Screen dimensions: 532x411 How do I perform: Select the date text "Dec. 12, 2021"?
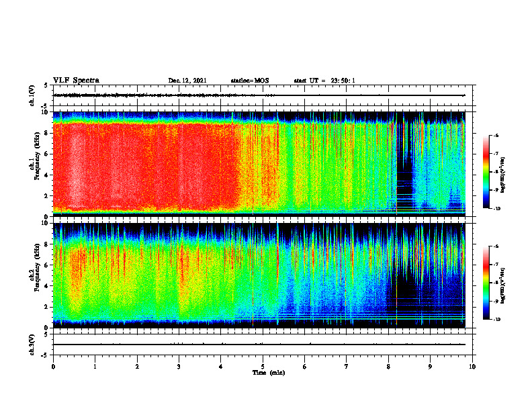[187, 81]
